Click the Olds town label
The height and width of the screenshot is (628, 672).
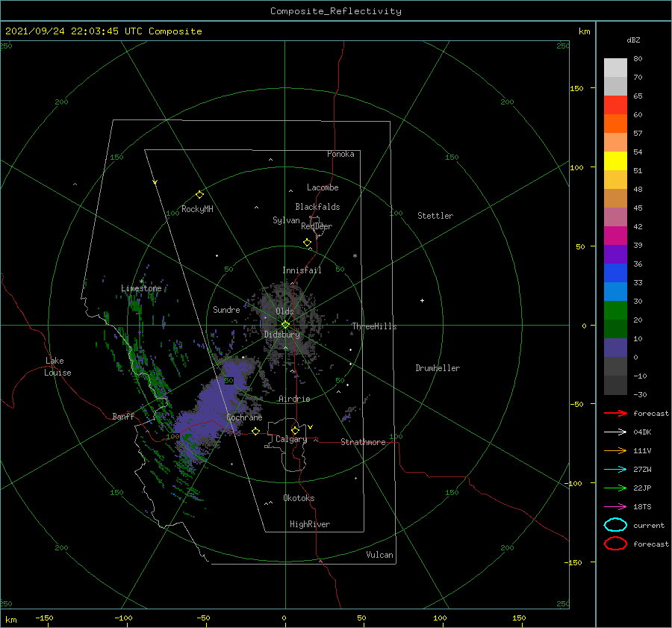pyautogui.click(x=284, y=311)
